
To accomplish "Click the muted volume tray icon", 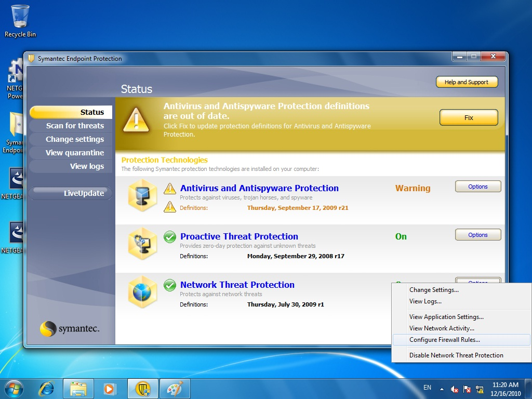I will pos(454,389).
